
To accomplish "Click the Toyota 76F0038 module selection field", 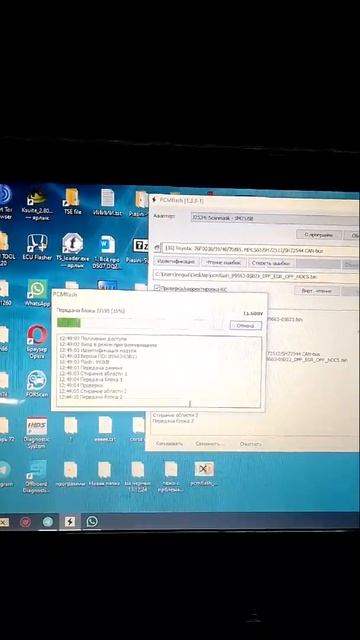I will (260, 250).
